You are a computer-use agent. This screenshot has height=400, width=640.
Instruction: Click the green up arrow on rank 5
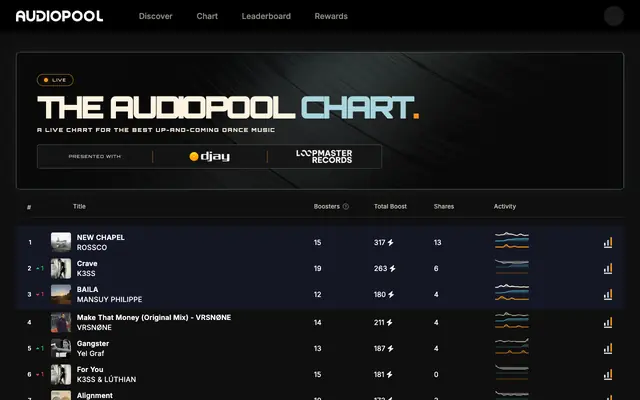point(38,349)
